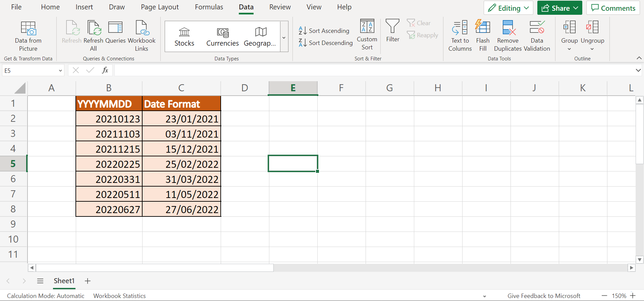Screen dimensions: 644x301
Task: Select row 5 header
Action: coord(13,164)
